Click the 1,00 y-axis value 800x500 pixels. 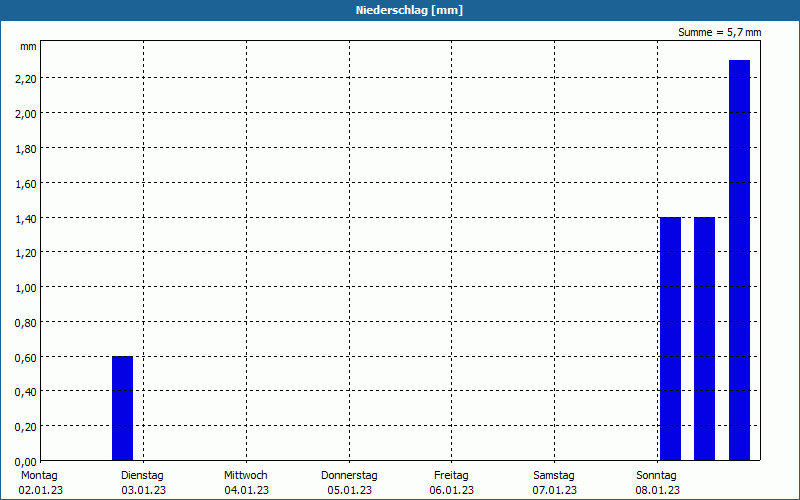click(x=26, y=288)
